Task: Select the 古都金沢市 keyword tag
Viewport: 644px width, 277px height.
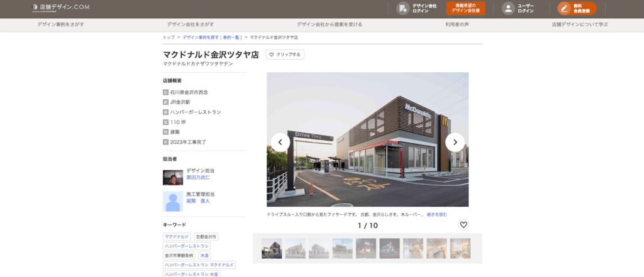Action: click(206, 237)
